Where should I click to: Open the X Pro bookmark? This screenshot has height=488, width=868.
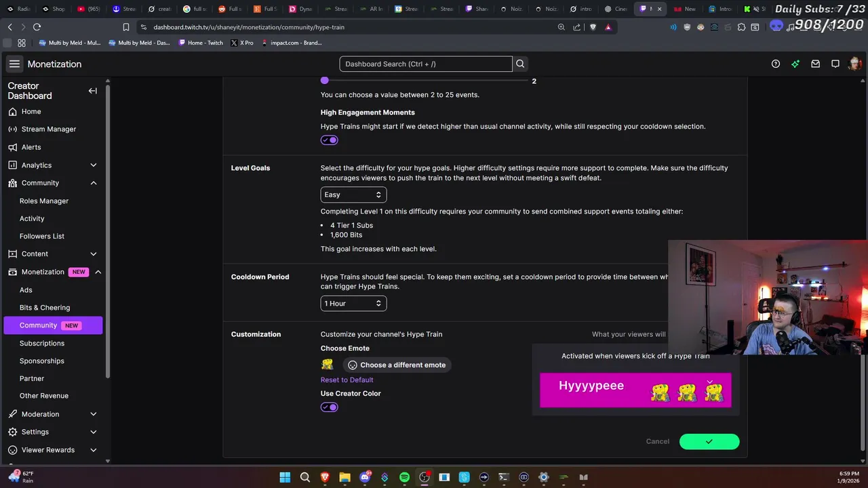242,43
